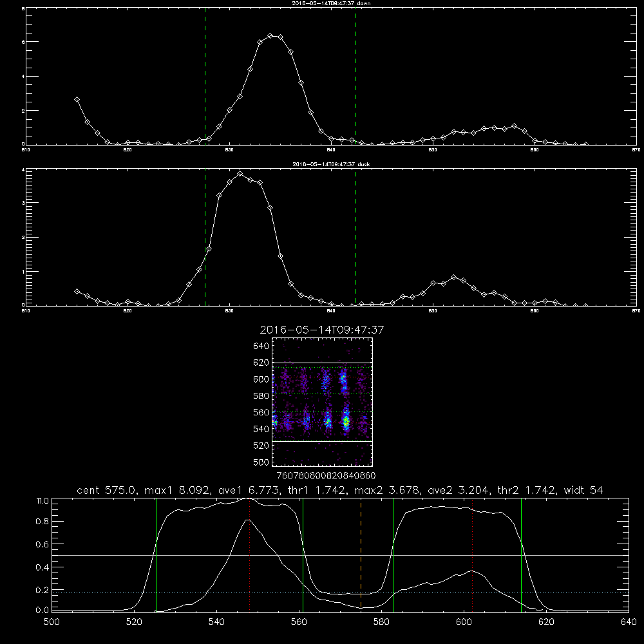
Task: Click the red dotted line near 602 in bottom plot
Action: point(472,554)
